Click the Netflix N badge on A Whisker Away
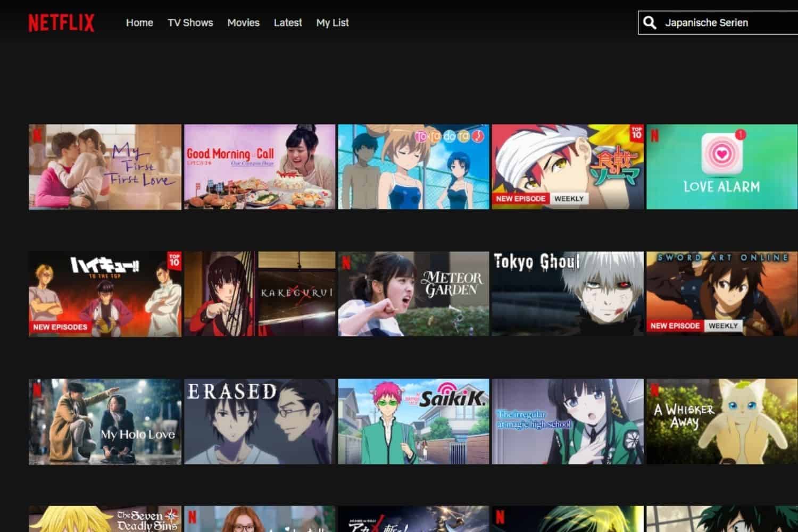The height and width of the screenshot is (532, 798). pyautogui.click(x=654, y=389)
